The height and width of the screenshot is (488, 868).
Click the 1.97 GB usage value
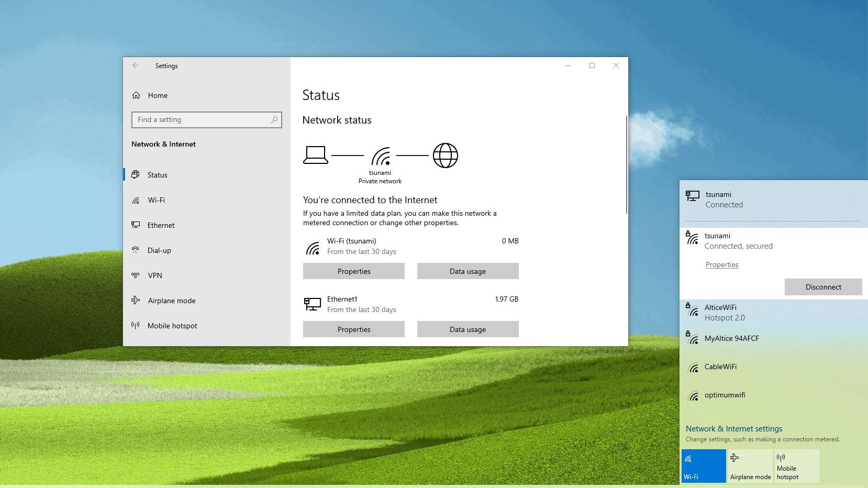(507, 299)
